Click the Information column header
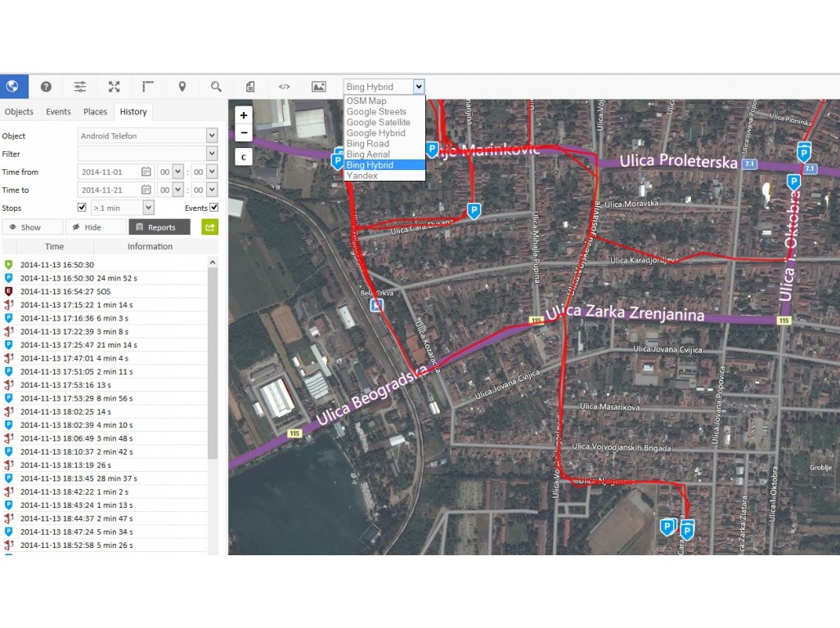This screenshot has width=840, height=628. (150, 246)
